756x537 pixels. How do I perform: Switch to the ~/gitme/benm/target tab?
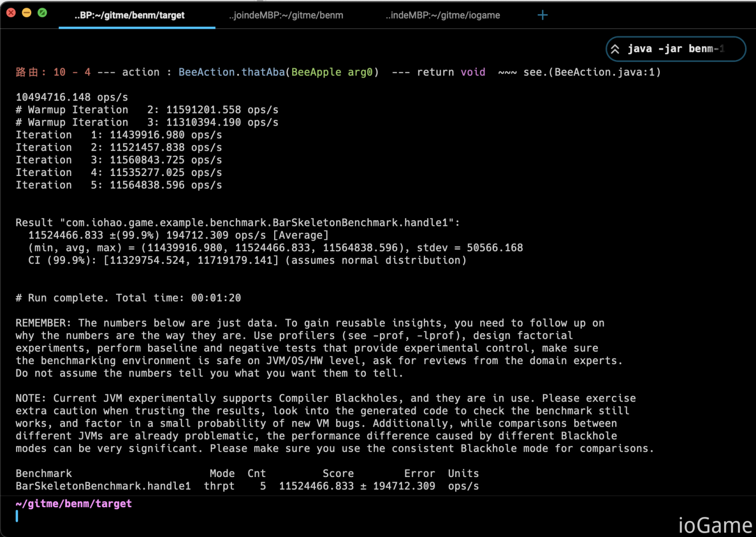pos(130,15)
